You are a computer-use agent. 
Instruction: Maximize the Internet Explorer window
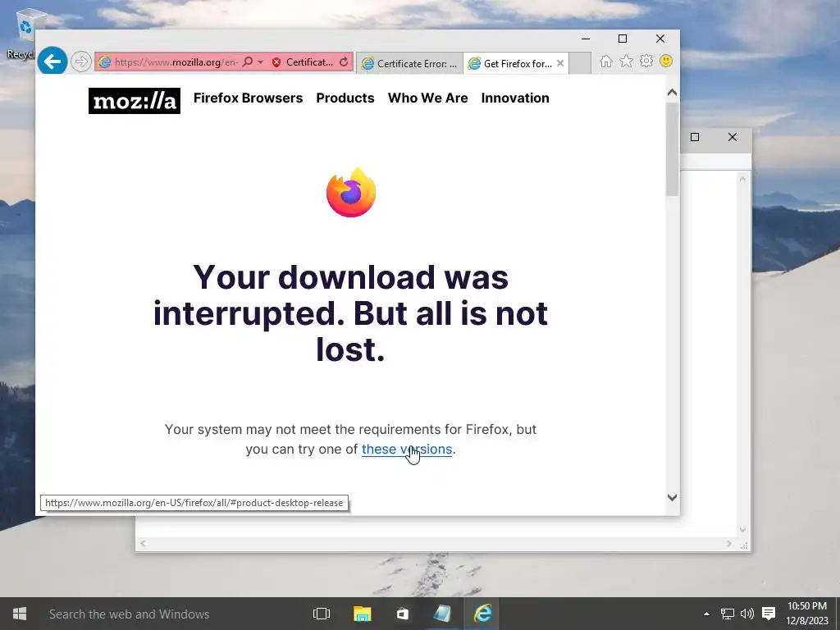tap(623, 39)
